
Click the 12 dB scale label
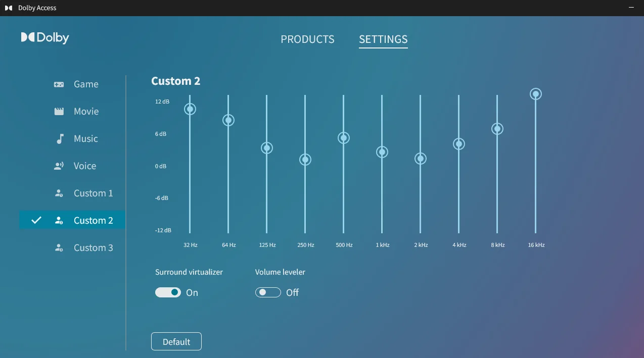tap(162, 101)
